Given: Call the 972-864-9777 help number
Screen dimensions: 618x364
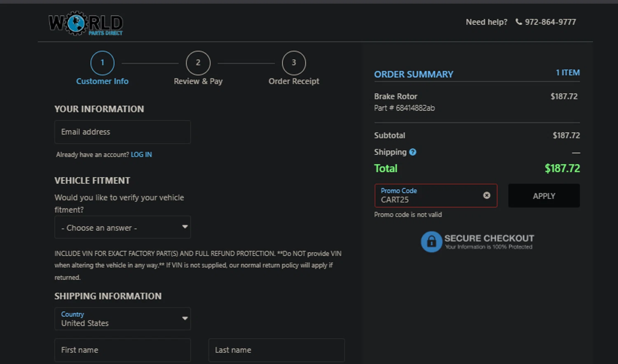Looking at the screenshot, I should tap(550, 22).
